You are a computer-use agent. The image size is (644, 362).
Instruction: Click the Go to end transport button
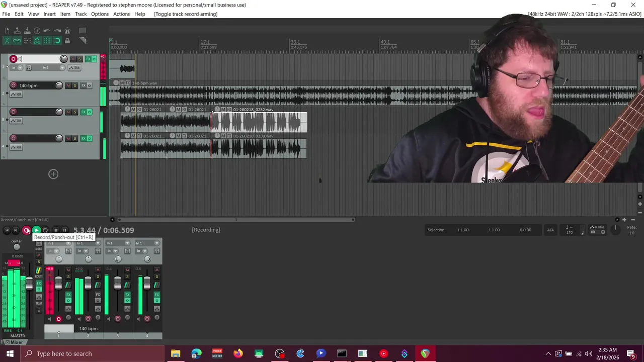tap(16, 230)
